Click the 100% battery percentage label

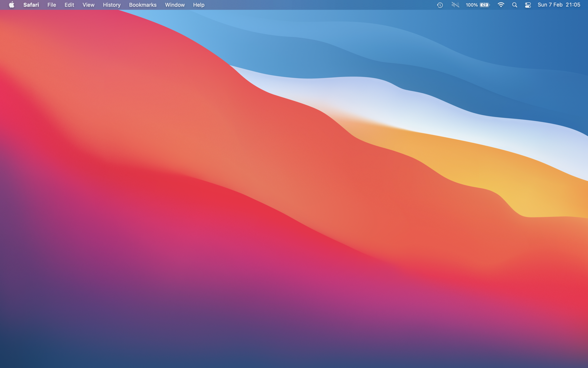(471, 5)
